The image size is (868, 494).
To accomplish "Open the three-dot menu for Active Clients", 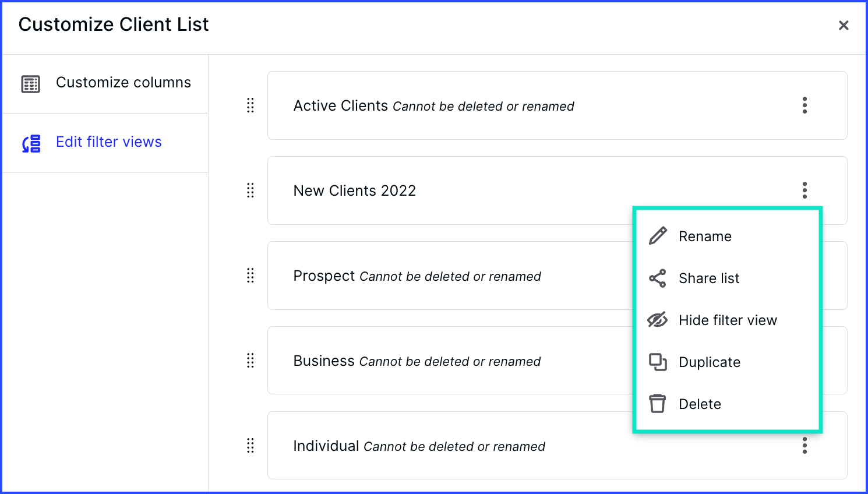I will (805, 105).
